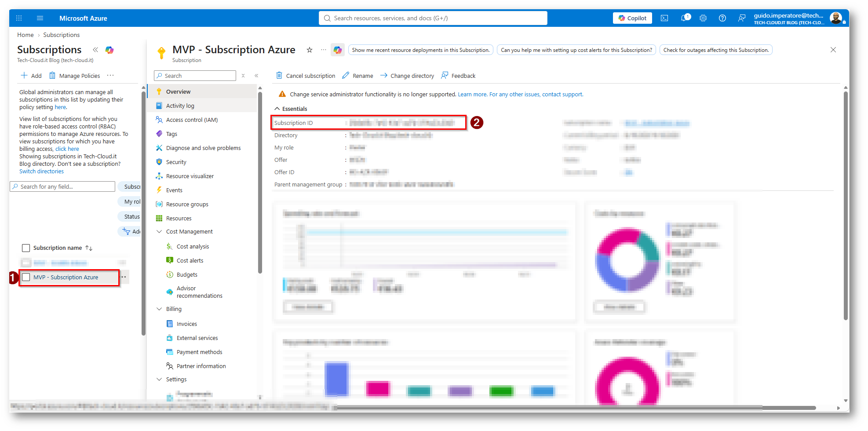Click the Copilot icon beside Subscriptions title
Viewport: 868px width, 431px height.
tap(109, 50)
